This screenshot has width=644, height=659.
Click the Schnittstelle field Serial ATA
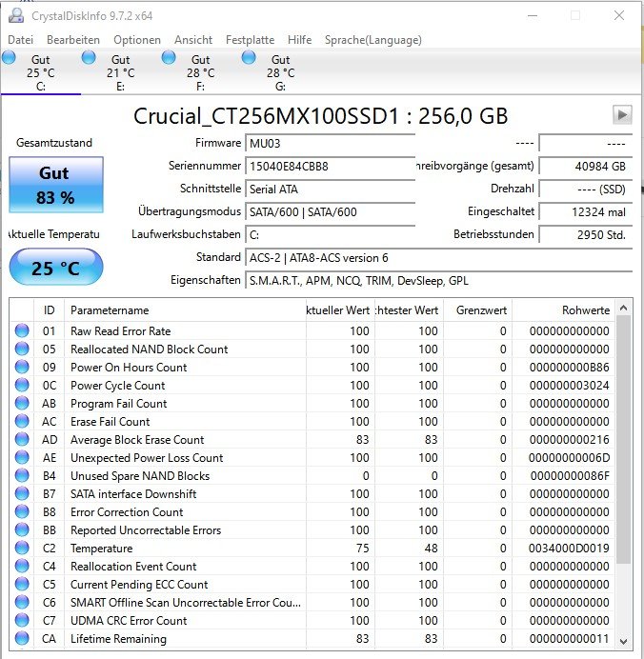[330, 190]
